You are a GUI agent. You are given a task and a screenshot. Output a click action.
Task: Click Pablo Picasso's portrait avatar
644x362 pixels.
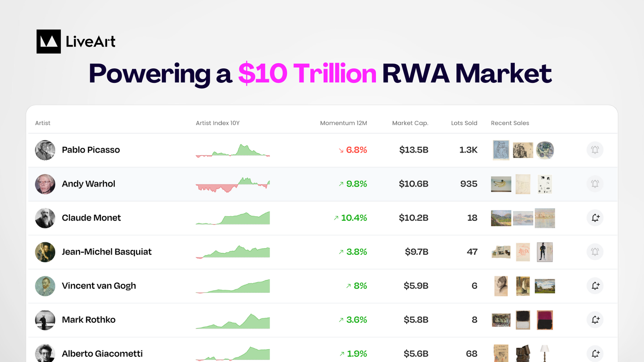45,150
